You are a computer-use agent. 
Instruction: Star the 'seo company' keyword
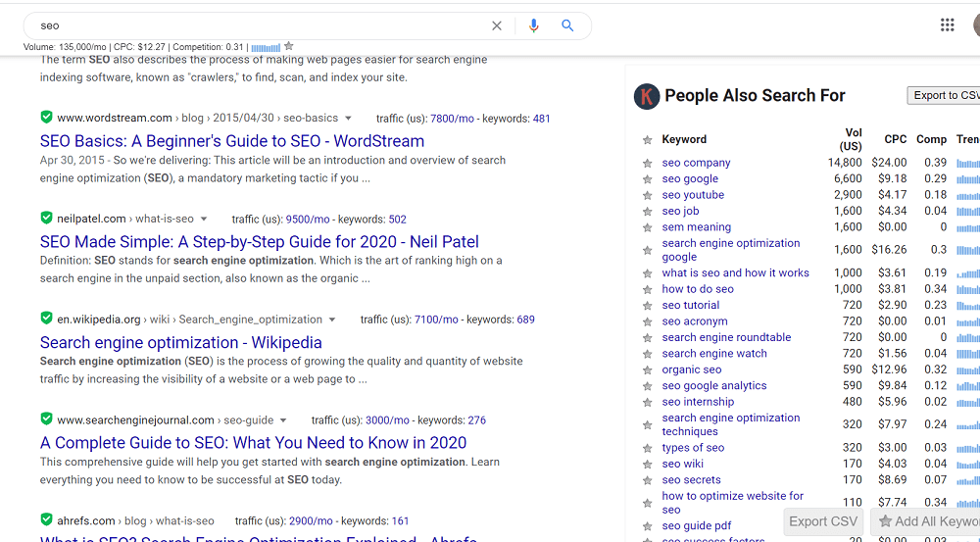pos(648,163)
